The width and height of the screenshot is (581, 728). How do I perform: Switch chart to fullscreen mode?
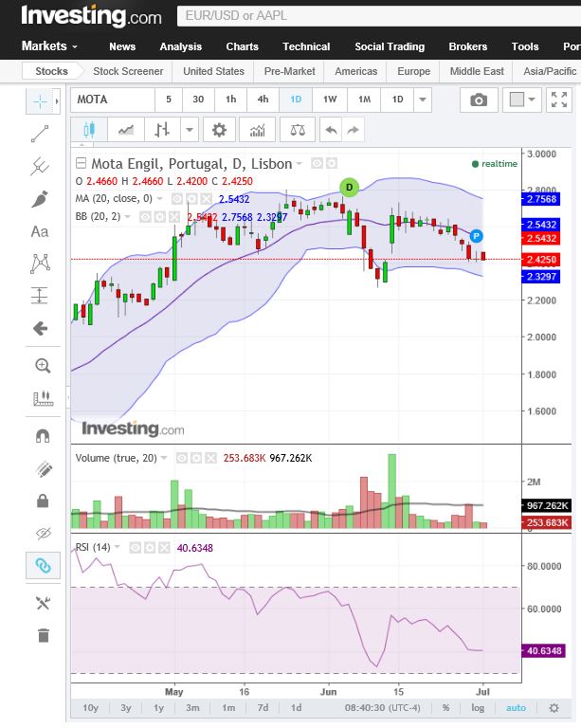(558, 100)
